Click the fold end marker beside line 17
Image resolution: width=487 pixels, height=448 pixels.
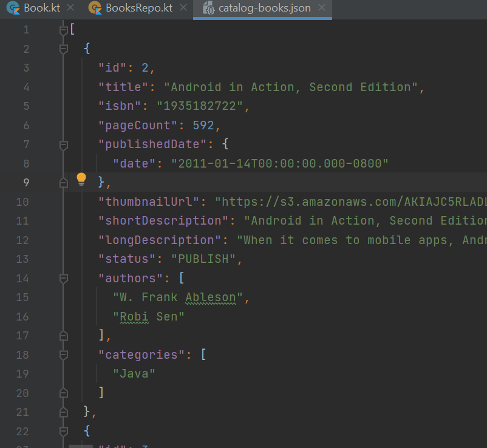click(63, 335)
